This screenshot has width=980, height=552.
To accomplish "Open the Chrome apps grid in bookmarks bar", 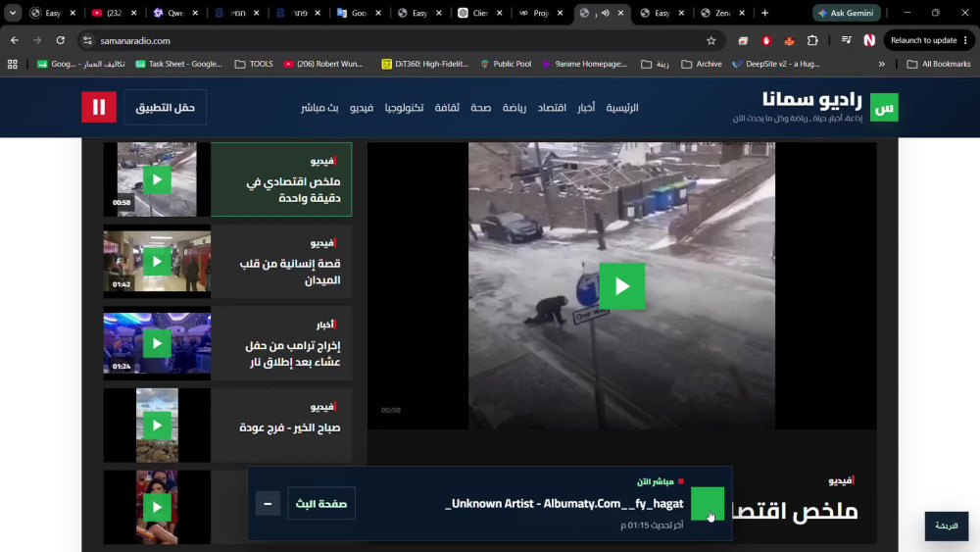I will coord(13,64).
